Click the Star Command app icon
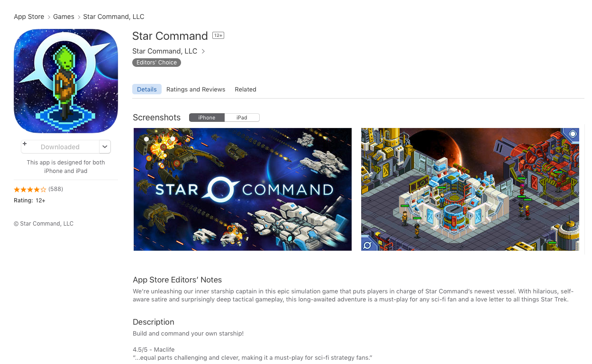 (66, 81)
